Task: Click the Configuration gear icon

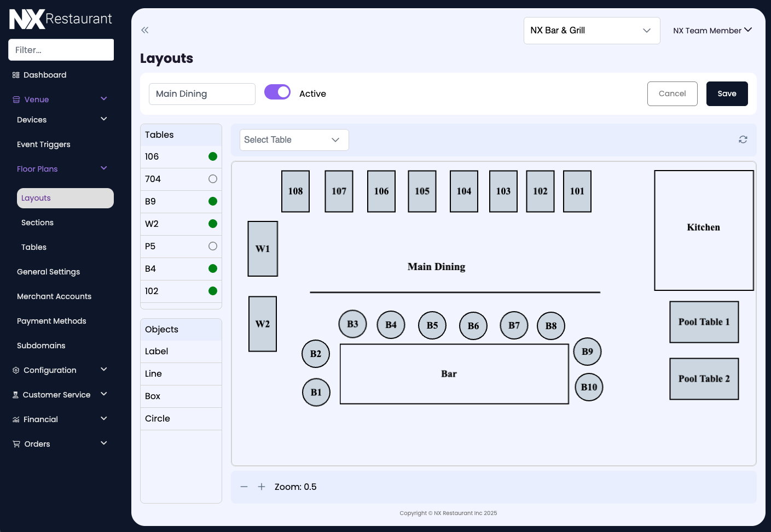Action: coord(16,370)
